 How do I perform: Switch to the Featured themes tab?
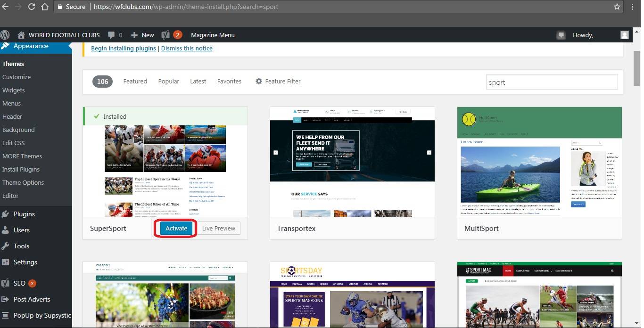pos(135,81)
